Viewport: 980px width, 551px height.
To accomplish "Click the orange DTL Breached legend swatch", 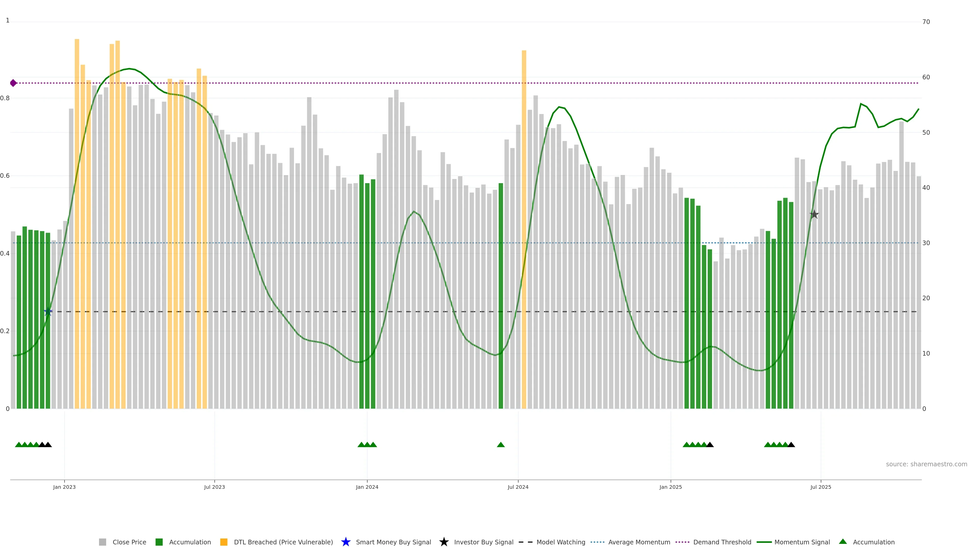I will pos(224,542).
